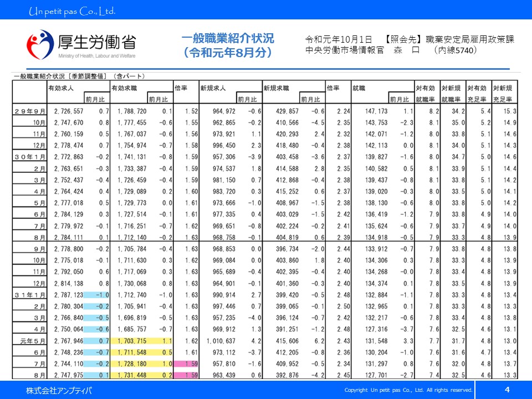Select the "有効求職" column header

click(124, 88)
